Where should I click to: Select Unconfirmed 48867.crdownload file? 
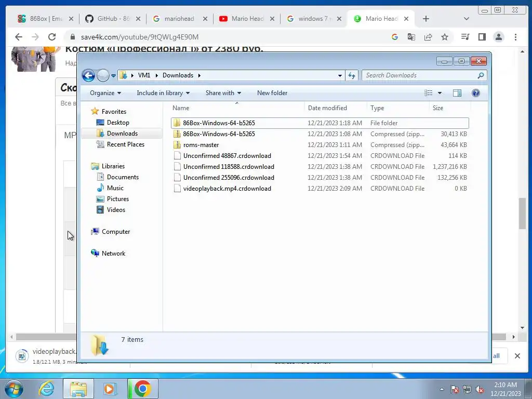pyautogui.click(x=320, y=156)
